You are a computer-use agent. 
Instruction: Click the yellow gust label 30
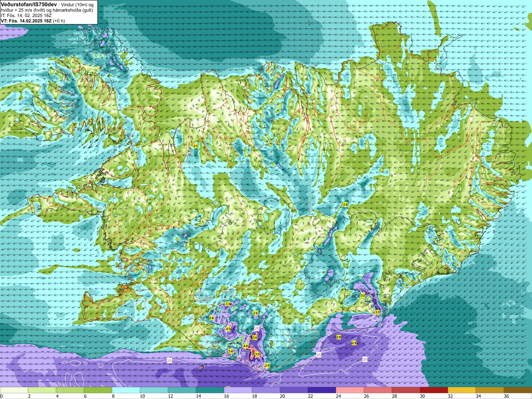(x=363, y=295)
